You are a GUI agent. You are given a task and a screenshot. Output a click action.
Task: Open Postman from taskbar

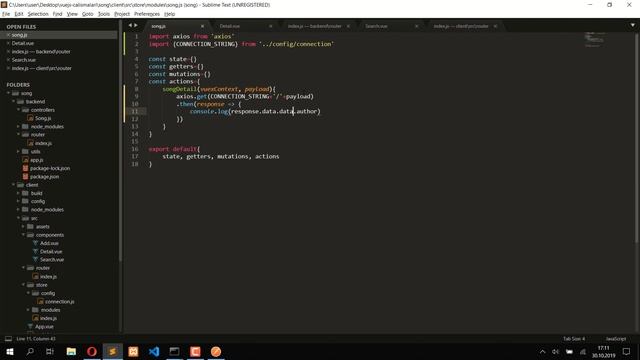coord(216,351)
